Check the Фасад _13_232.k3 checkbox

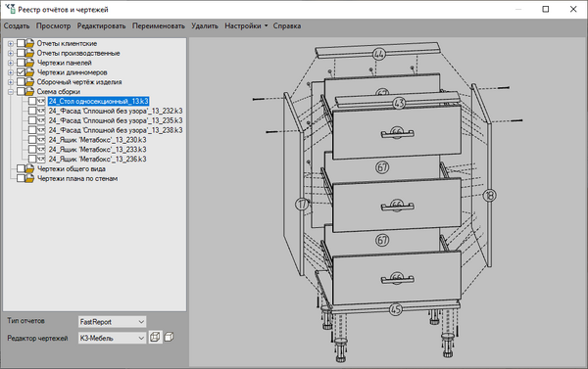[x=32, y=111]
